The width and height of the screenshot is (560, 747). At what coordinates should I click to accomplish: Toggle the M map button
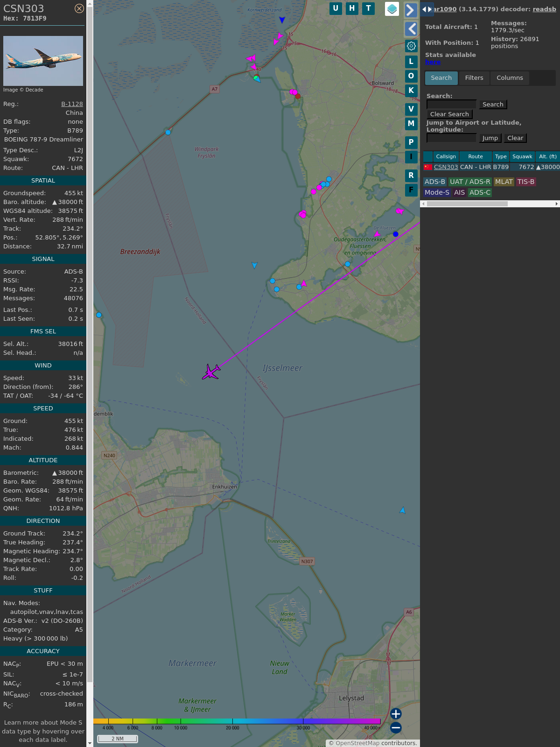411,124
